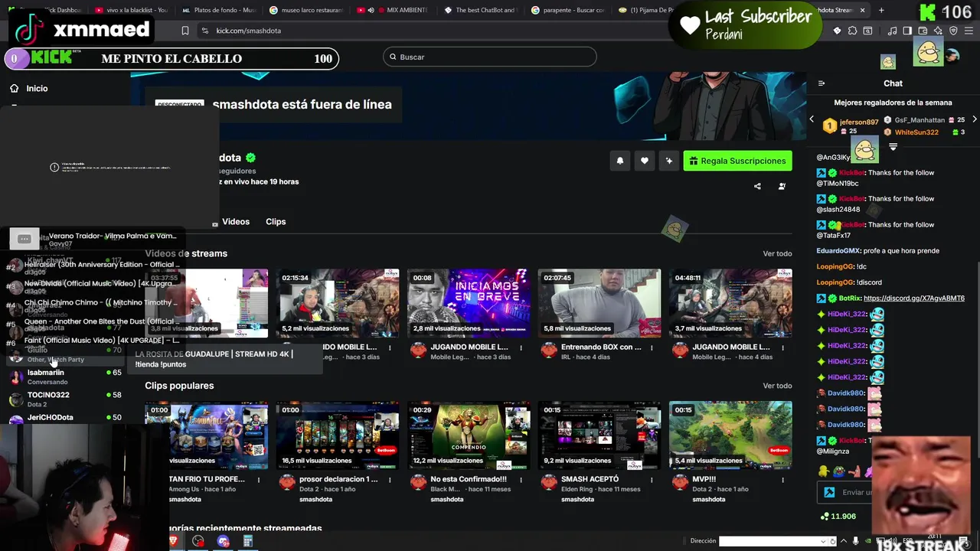This screenshot has height=551, width=980.
Task: Open the 04:48:11 stream video thumbnail
Action: click(730, 303)
